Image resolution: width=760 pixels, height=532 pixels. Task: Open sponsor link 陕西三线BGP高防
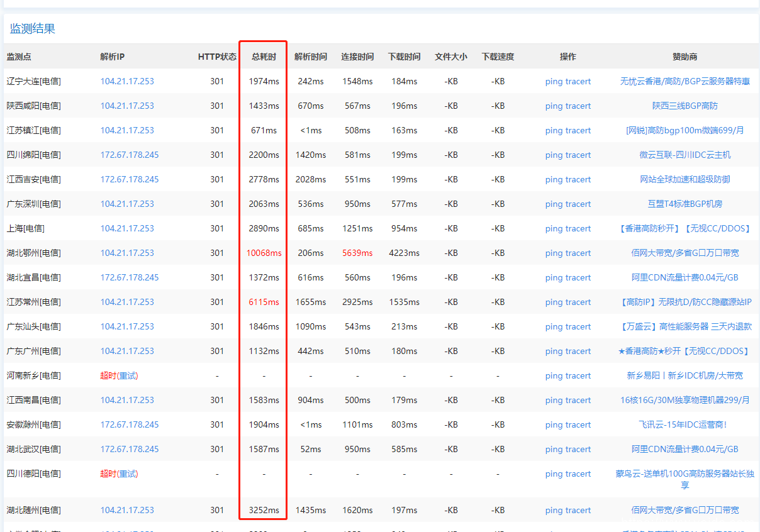click(685, 106)
